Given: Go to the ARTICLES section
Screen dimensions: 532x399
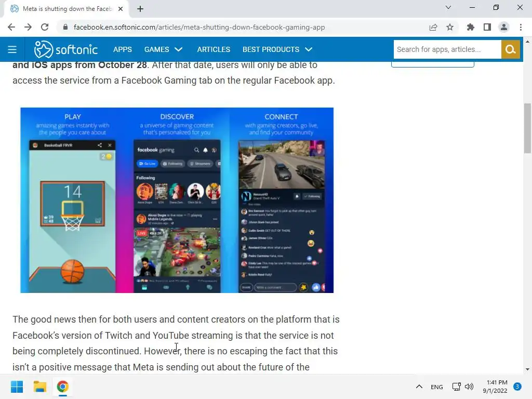Looking at the screenshot, I should (x=214, y=49).
